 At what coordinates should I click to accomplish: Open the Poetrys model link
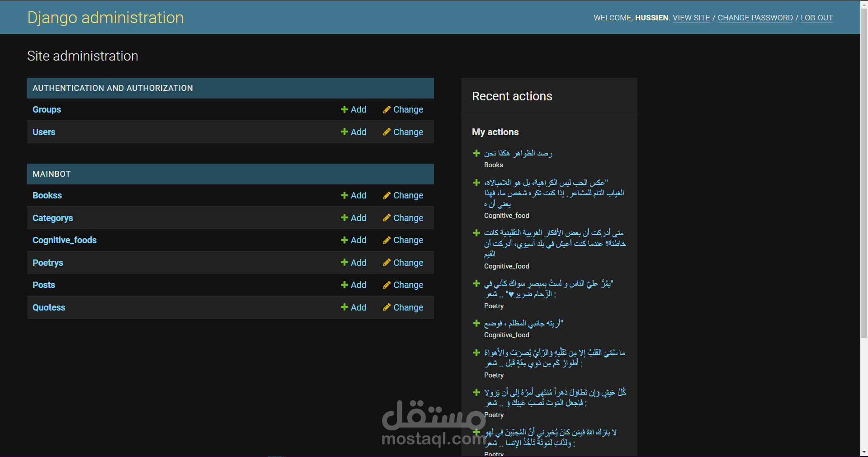click(x=48, y=263)
